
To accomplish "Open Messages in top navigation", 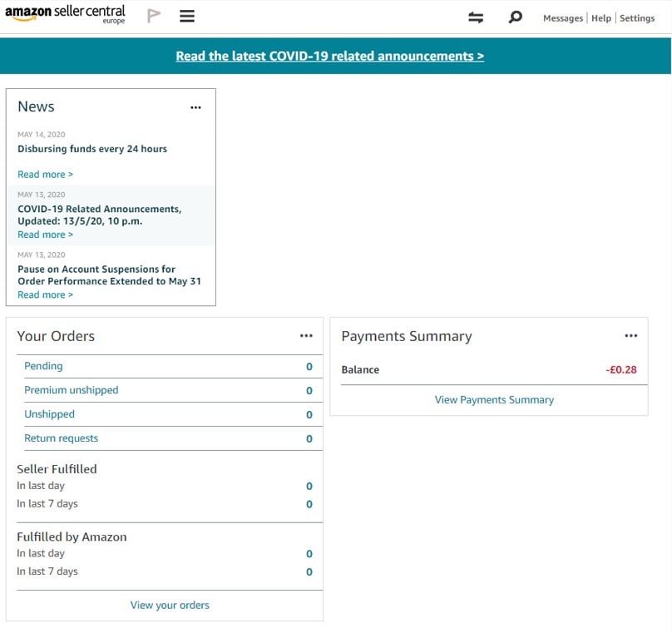I will (x=562, y=18).
